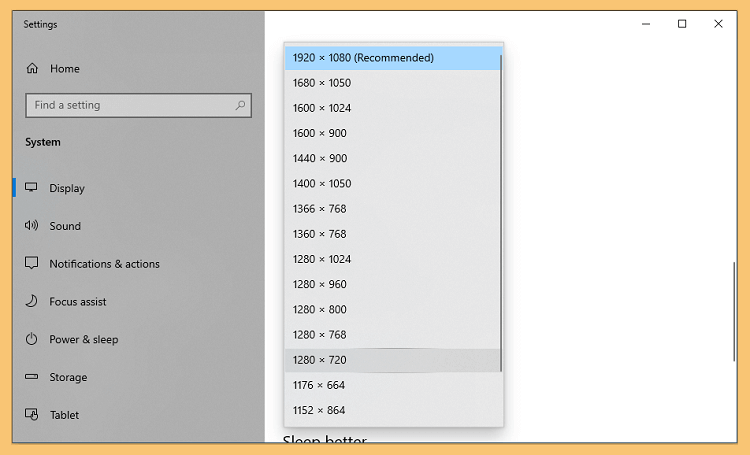Close the Settings window

(718, 24)
